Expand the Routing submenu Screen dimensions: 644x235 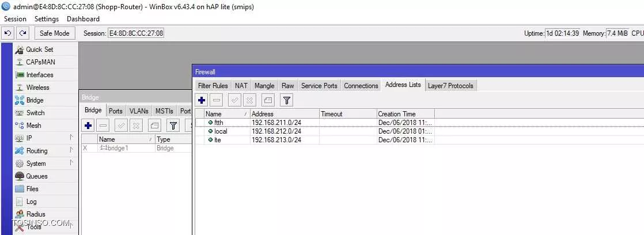(x=45, y=151)
